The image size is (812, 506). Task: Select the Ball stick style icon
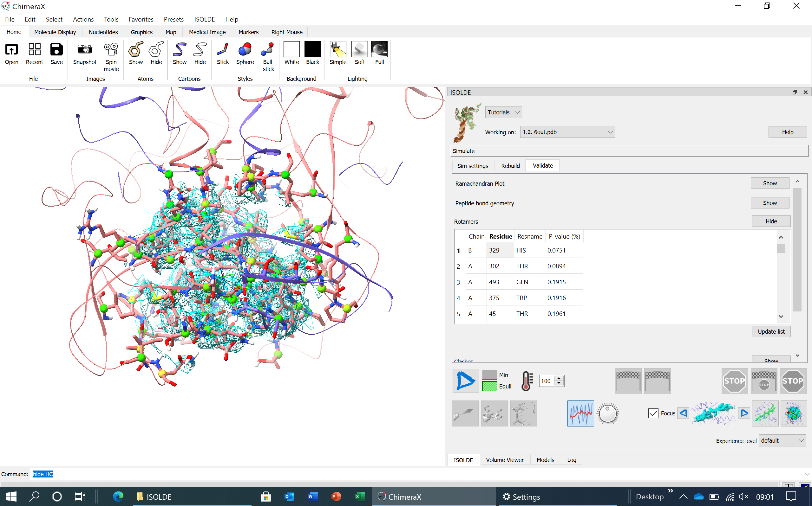[268, 50]
